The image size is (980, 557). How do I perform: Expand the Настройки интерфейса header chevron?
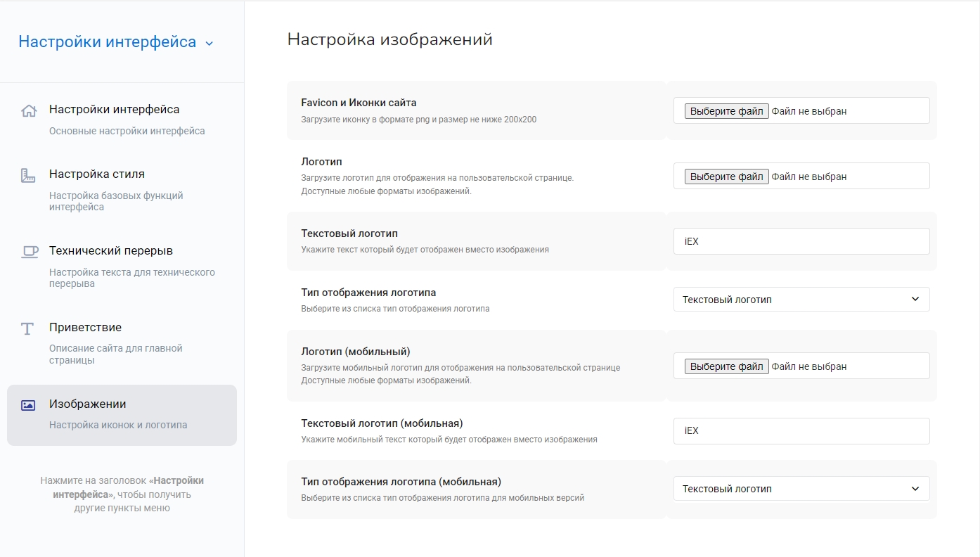pyautogui.click(x=209, y=44)
